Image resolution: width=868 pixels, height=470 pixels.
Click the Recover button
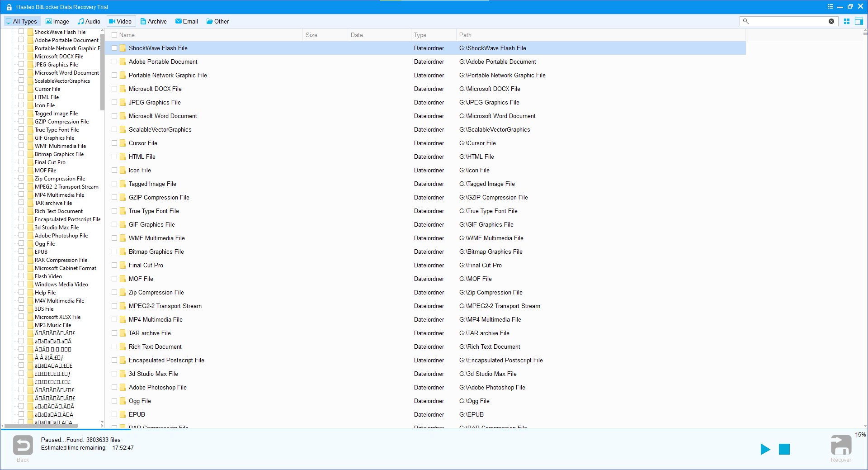[x=841, y=448]
